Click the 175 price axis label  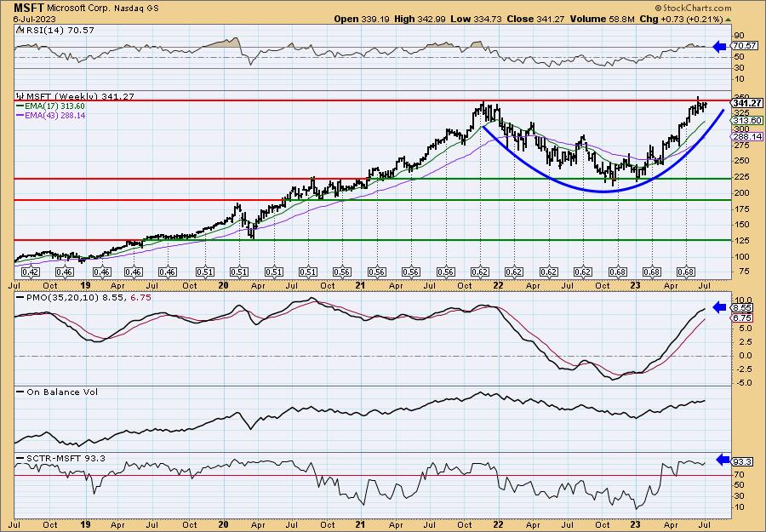click(741, 209)
